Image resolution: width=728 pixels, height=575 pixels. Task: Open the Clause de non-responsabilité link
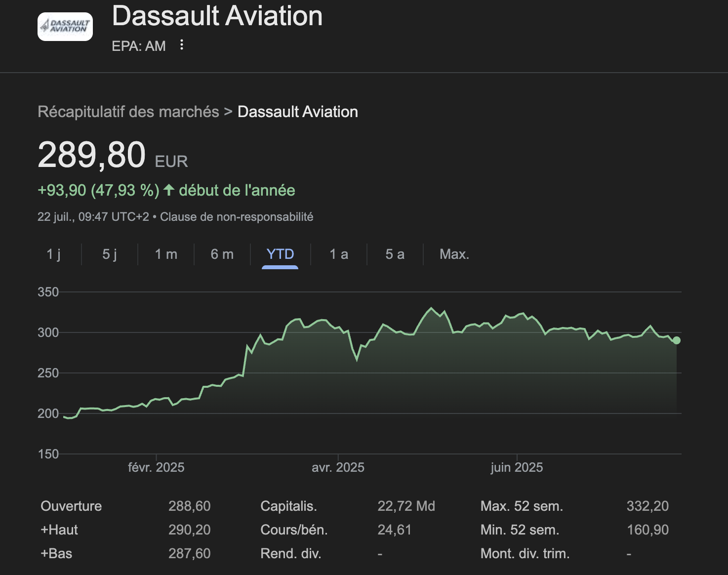237,217
